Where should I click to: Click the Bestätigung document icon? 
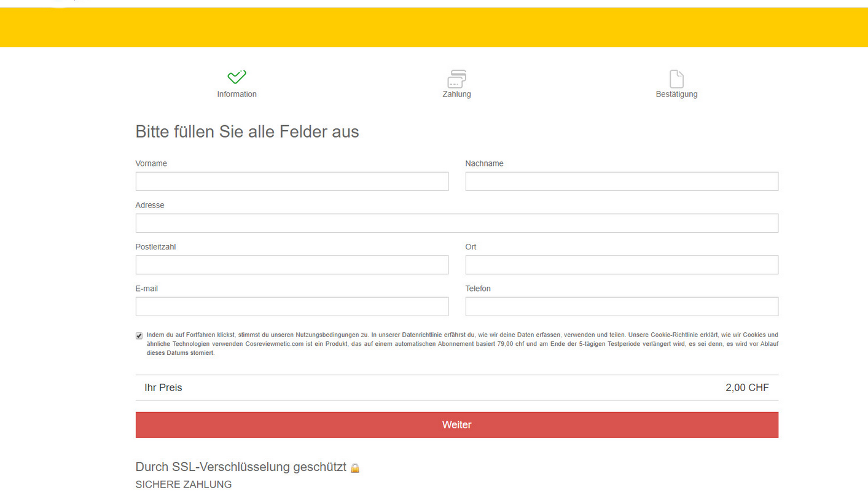[x=676, y=79]
